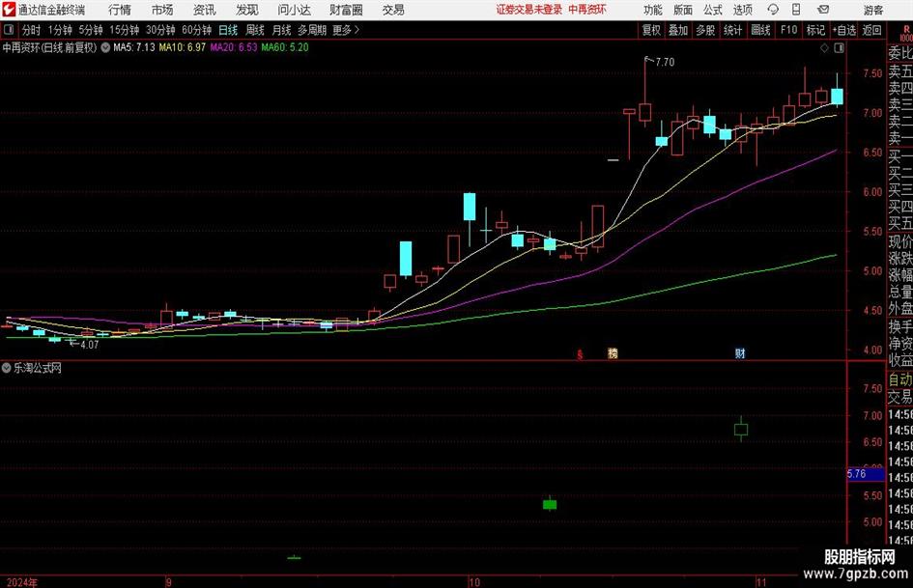
Task: Expand 更多 period options
Action: click(346, 30)
